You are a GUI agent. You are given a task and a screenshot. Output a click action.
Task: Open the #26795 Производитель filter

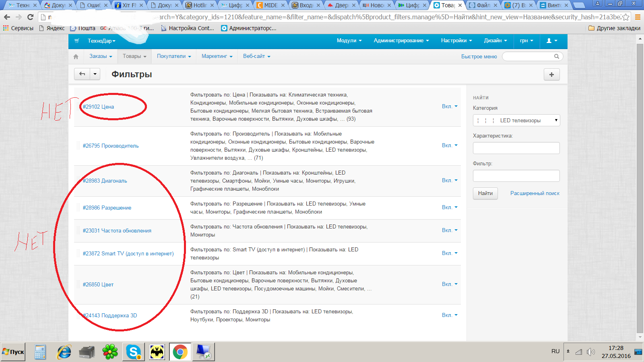click(x=111, y=146)
